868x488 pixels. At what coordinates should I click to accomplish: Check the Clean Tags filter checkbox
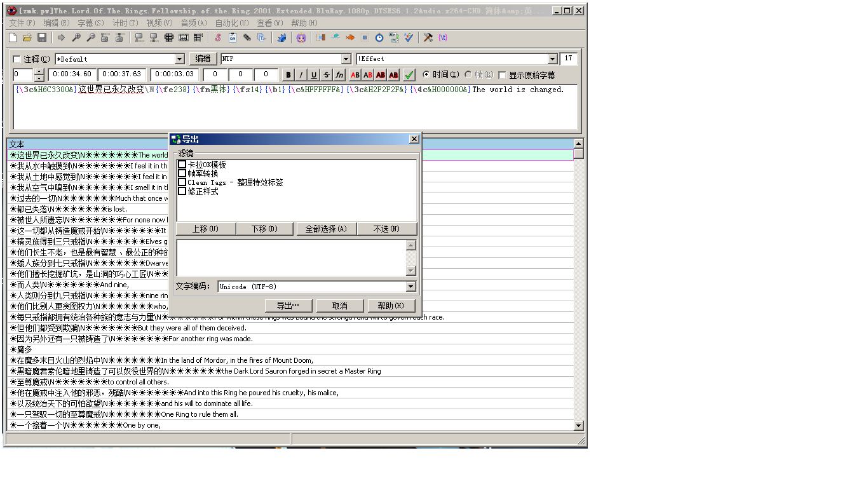182,182
